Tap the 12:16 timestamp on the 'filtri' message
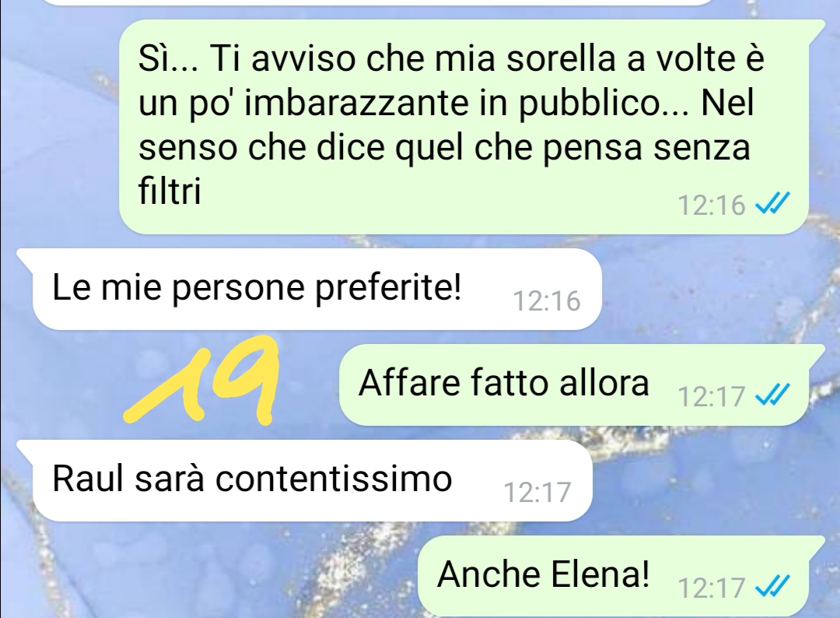The image size is (840, 618). click(712, 205)
